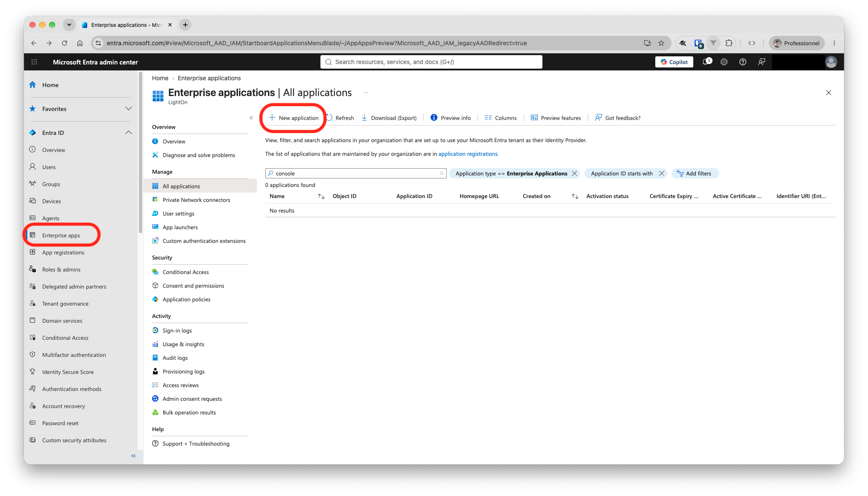Collapse the resource menu with double chevron
This screenshot has width=868, height=496.
coord(251,118)
